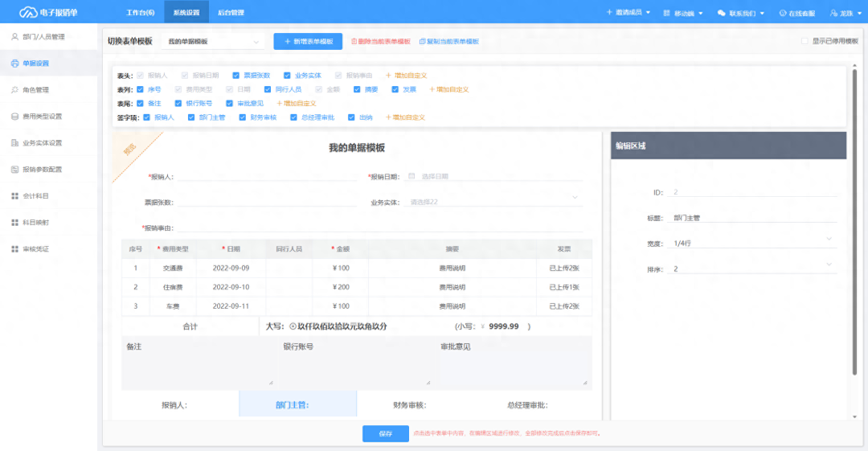This screenshot has width=868, height=451.
Task: Expand the 移动端 dropdown arrow
Action: [701, 14]
